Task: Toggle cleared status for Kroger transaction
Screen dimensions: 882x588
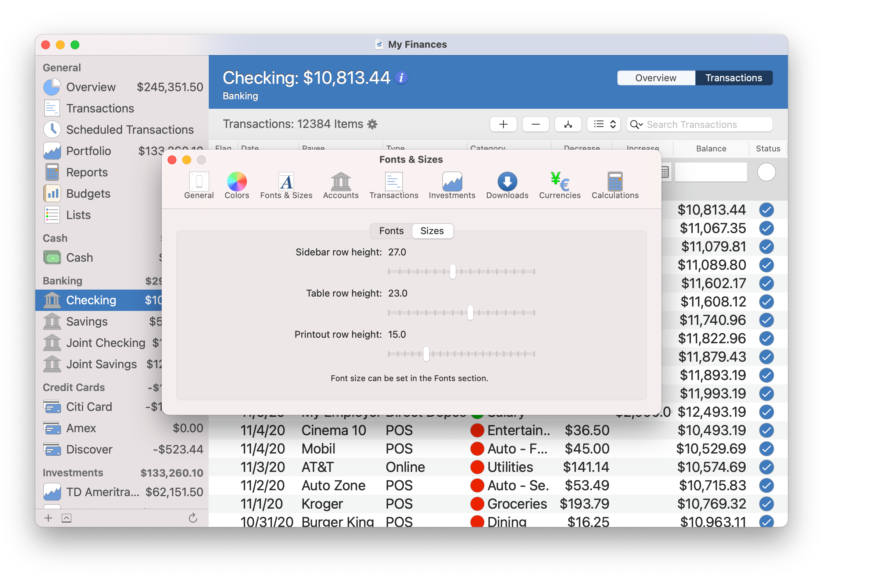Action: tap(766, 503)
